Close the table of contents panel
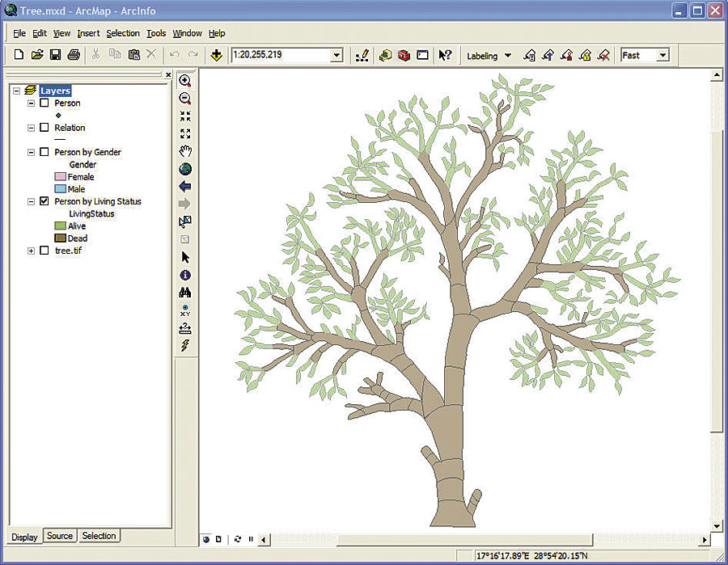 click(168, 74)
